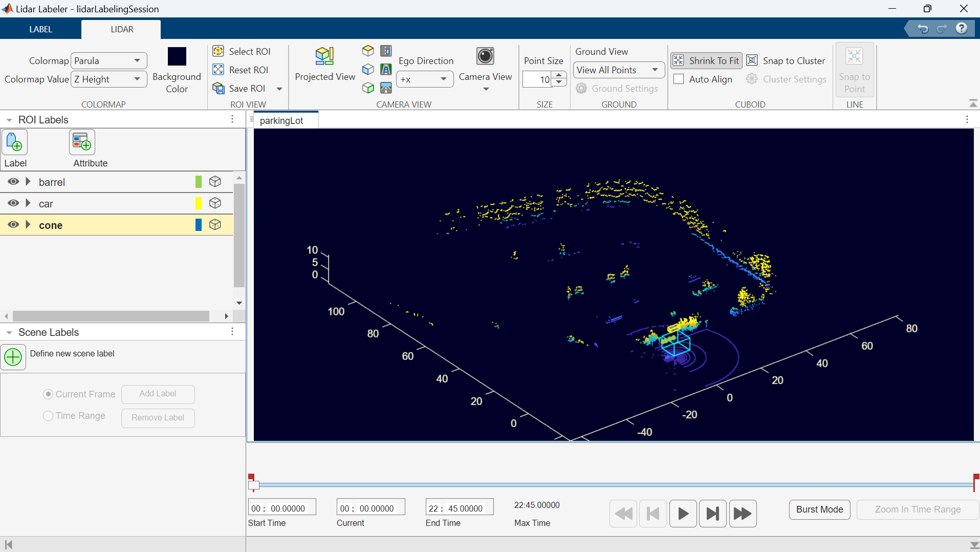The image size is (980, 552).
Task: Click the Background Color swatch
Action: pos(177,56)
